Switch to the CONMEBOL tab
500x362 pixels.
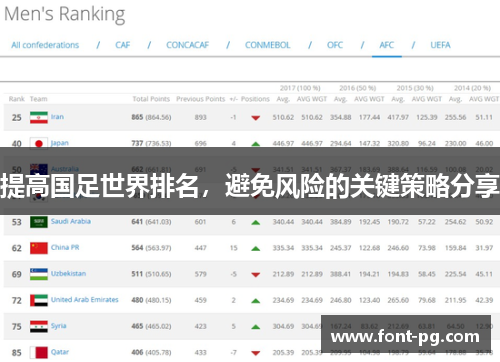tap(268, 45)
